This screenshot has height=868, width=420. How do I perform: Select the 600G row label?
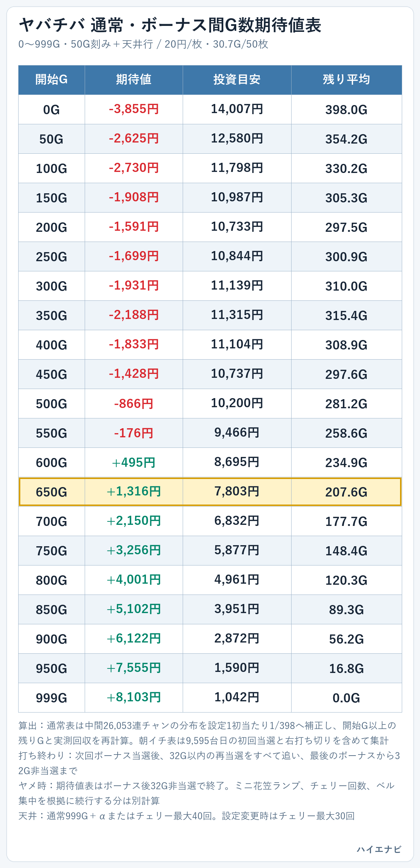51,463
